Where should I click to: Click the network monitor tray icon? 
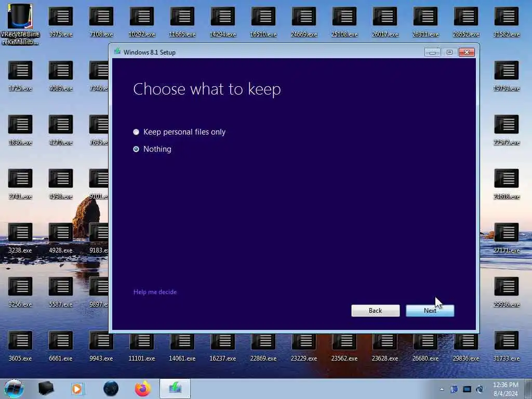coord(467,389)
